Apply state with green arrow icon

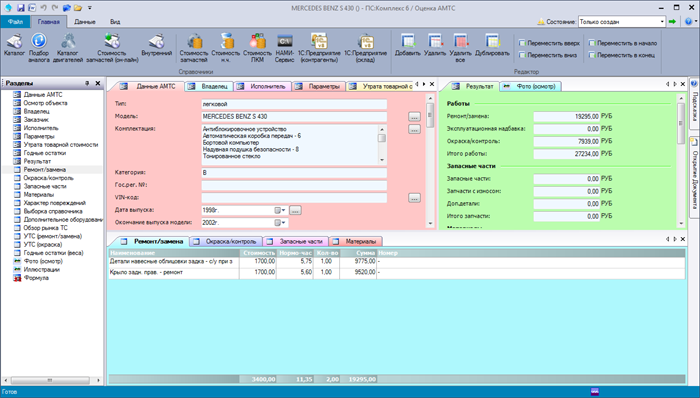pyautogui.click(x=672, y=21)
